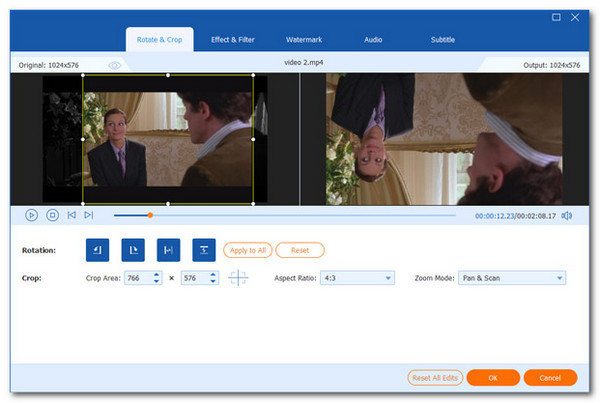Image resolution: width=600 pixels, height=403 pixels.
Task: Play the video preview
Action: click(31, 215)
